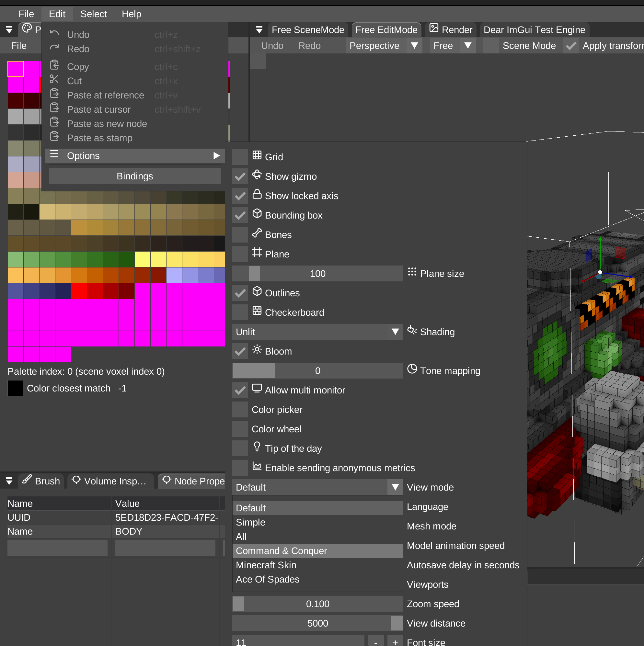Screen dimensions: 644x646
Task: Click the Brush tab paintbrush icon
Action: coord(27,480)
